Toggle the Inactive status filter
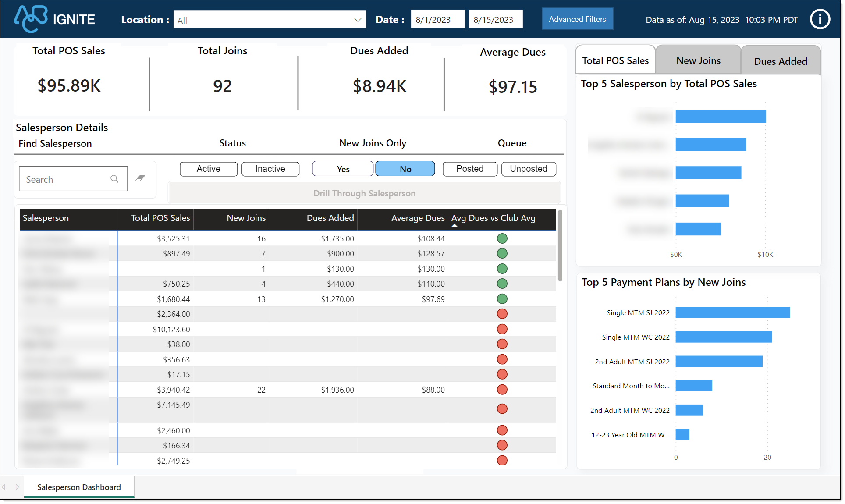 270,169
